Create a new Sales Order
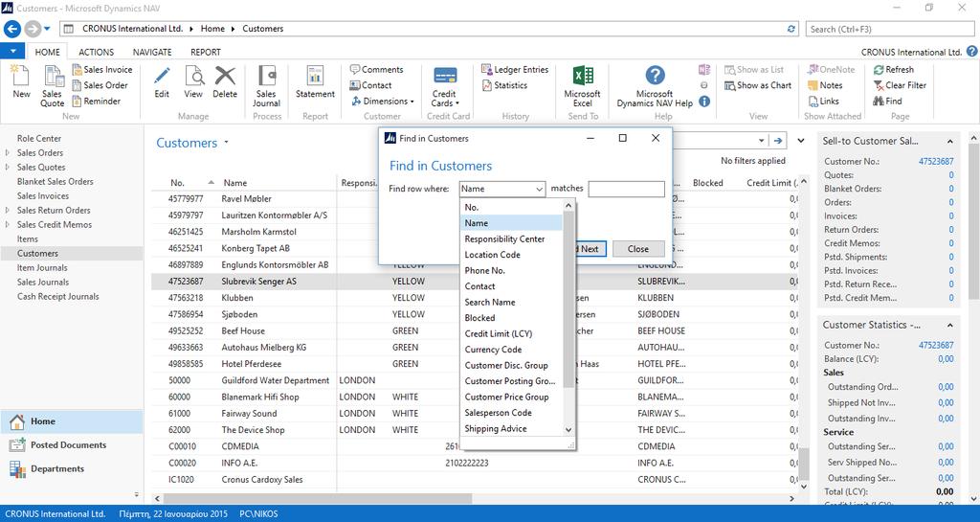The height and width of the screenshot is (522, 980). click(x=100, y=85)
